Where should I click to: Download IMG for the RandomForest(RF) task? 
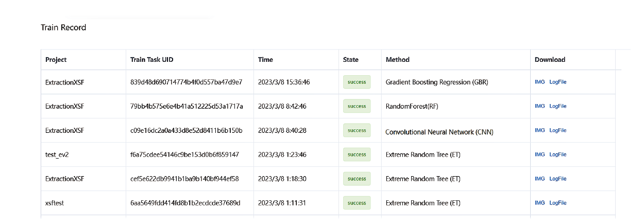pyautogui.click(x=540, y=106)
